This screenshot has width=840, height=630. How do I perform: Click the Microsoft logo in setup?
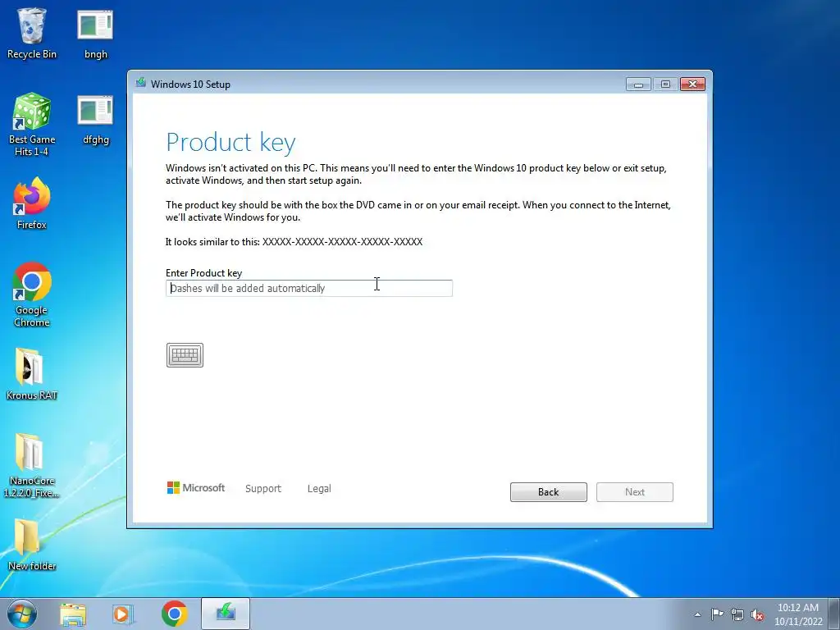(x=196, y=487)
